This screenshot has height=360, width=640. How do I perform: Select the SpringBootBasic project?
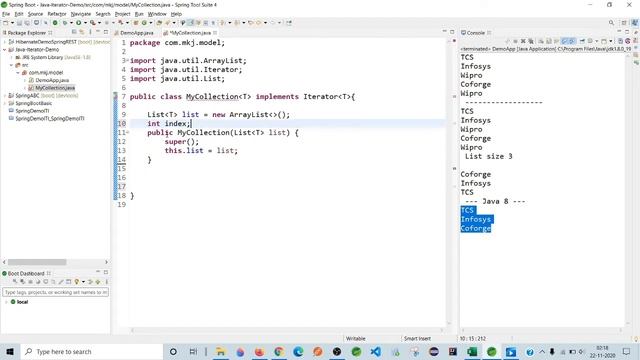click(x=33, y=103)
